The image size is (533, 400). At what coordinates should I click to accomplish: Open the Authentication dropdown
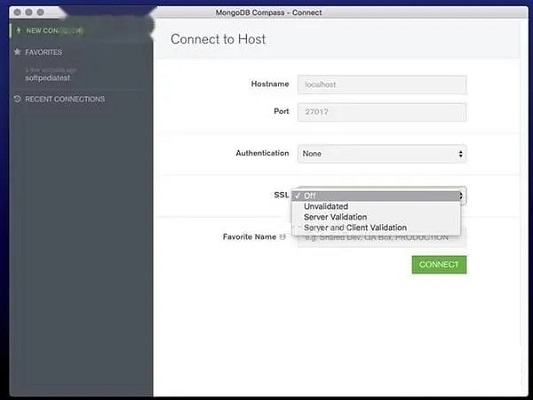[x=382, y=154]
